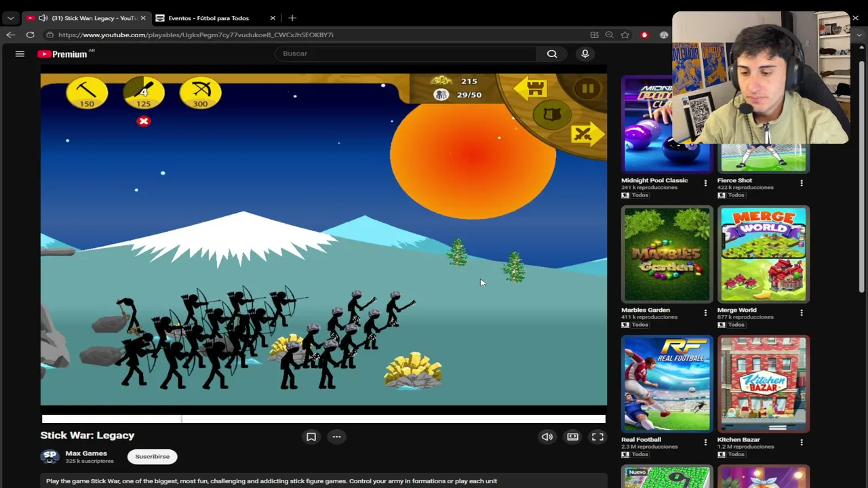This screenshot has height=488, width=868.
Task: Open the red extension icon in toolbar
Action: (x=644, y=35)
